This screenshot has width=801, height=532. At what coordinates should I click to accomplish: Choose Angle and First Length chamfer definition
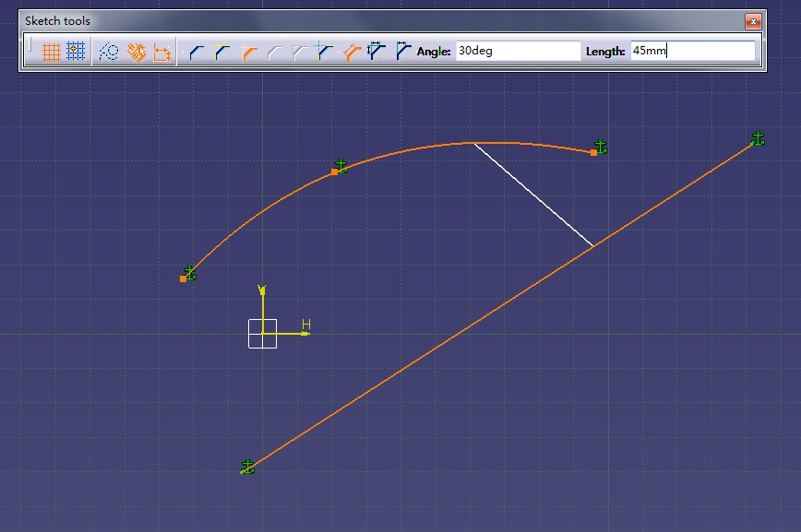point(403,51)
